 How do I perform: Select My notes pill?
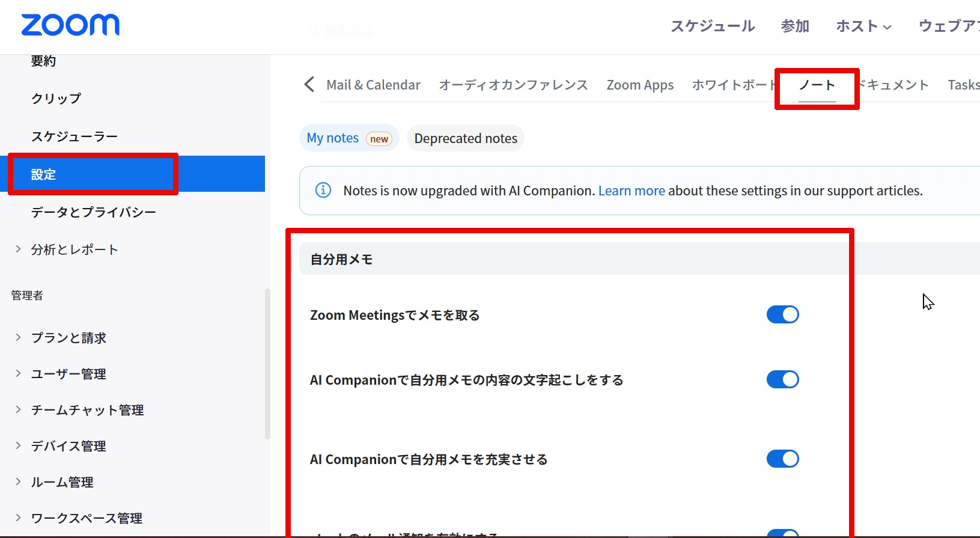pos(348,138)
